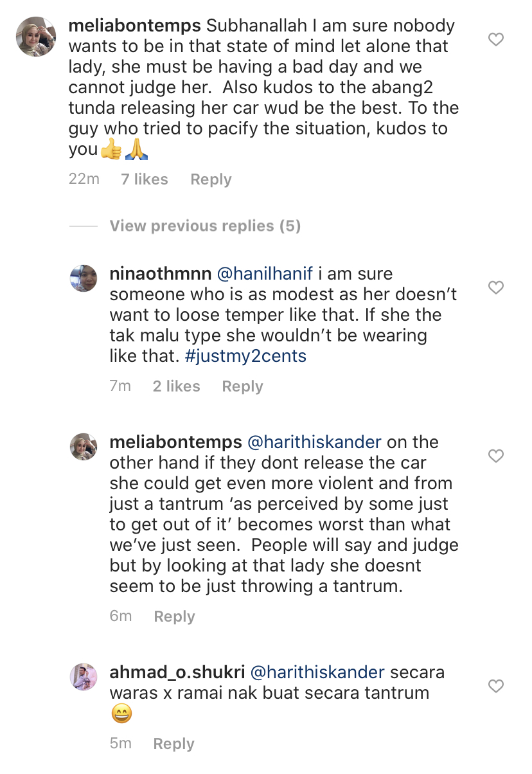Reply to the 22m-old top comment
Screen dimensions: 532x774
(211, 179)
